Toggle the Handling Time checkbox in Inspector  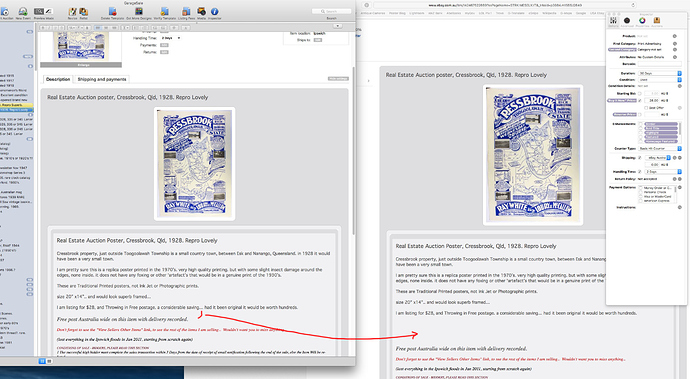640,172
